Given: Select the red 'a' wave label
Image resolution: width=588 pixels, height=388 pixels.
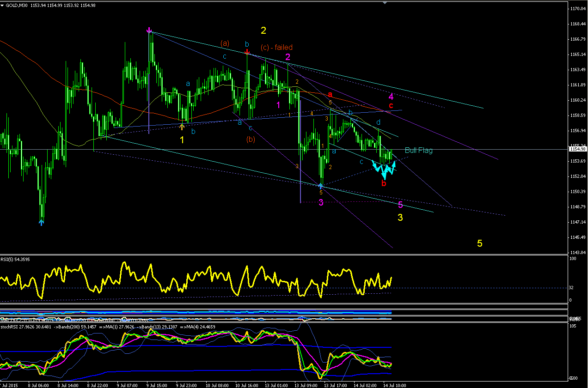Looking at the screenshot, I should 330,94.
